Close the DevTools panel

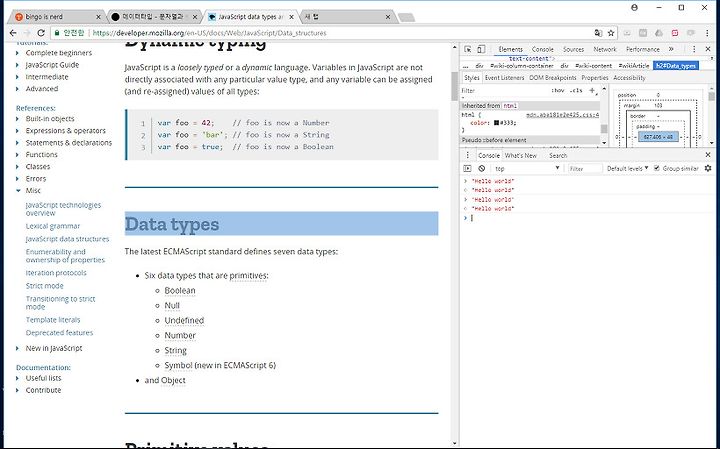pyautogui.click(x=708, y=49)
